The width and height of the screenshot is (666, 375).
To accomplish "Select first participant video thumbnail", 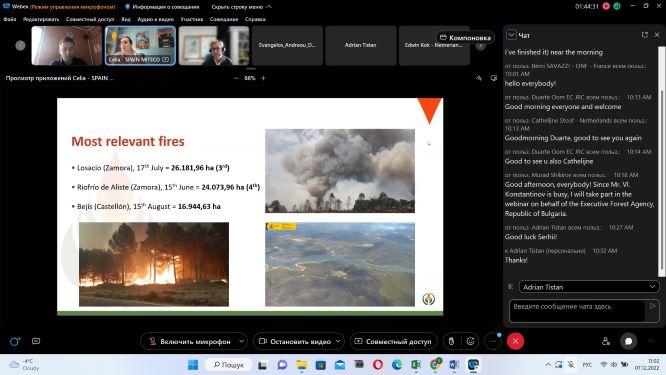I will tap(67, 45).
